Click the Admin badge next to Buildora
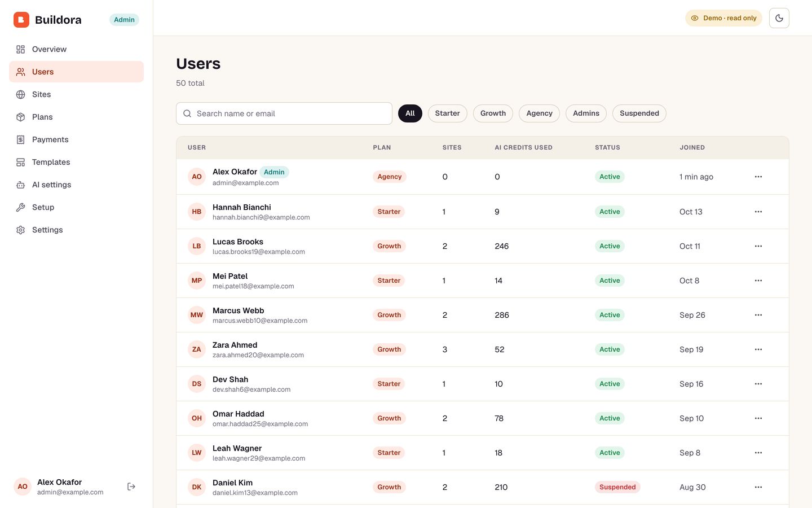The width and height of the screenshot is (812, 508). tap(124, 20)
